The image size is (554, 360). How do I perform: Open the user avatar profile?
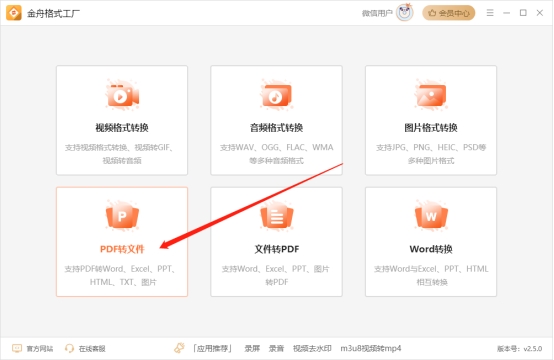(x=405, y=13)
